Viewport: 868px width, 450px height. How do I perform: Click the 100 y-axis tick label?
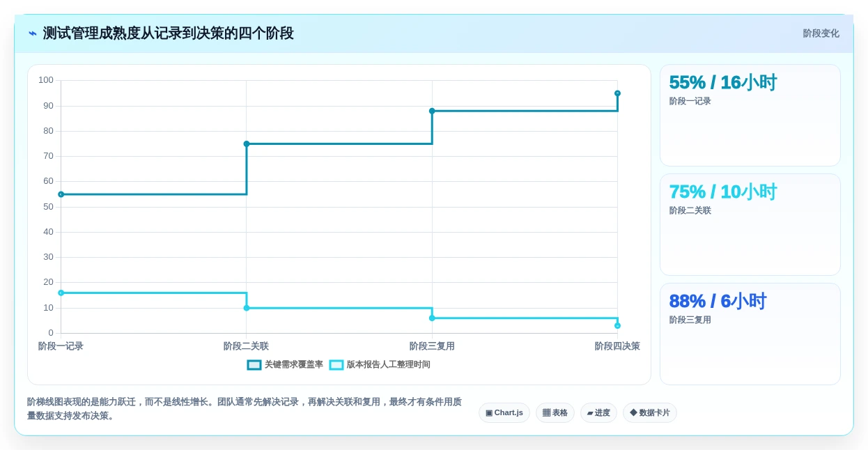point(46,80)
